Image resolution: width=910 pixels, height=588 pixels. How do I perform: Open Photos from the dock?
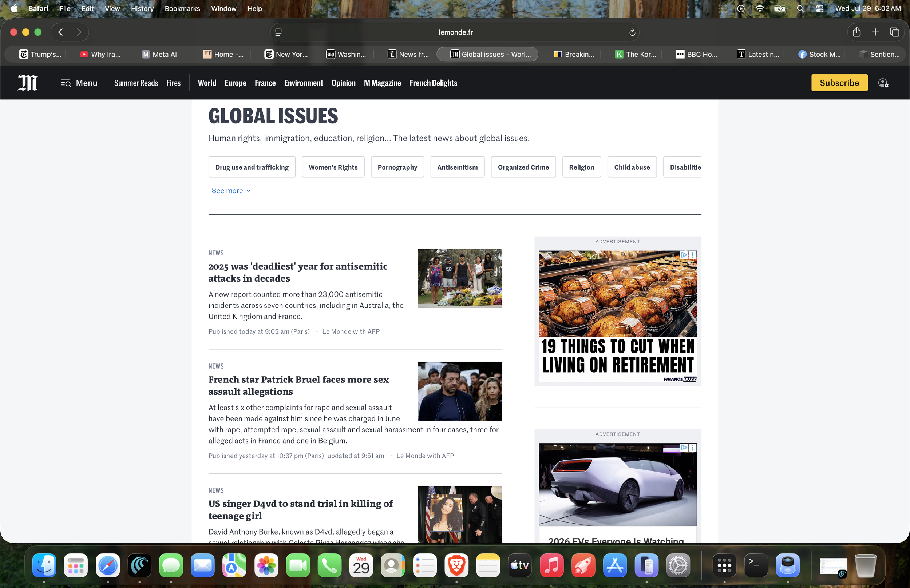coord(266,565)
